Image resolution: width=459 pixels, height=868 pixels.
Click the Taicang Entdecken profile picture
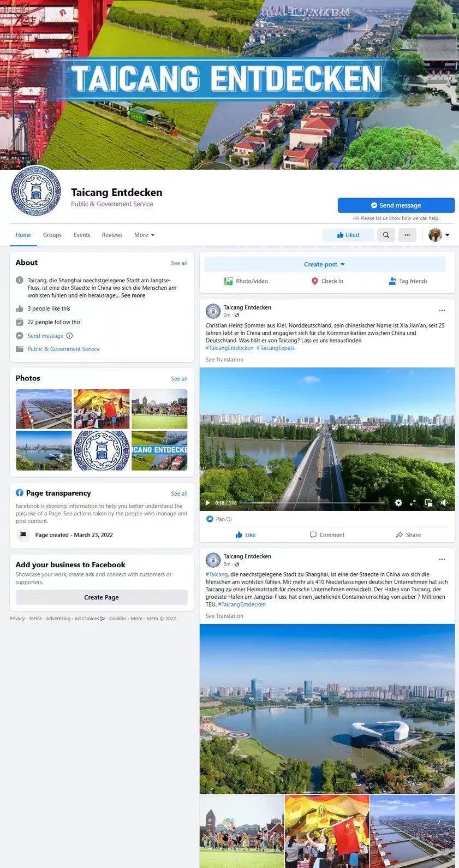[36, 191]
